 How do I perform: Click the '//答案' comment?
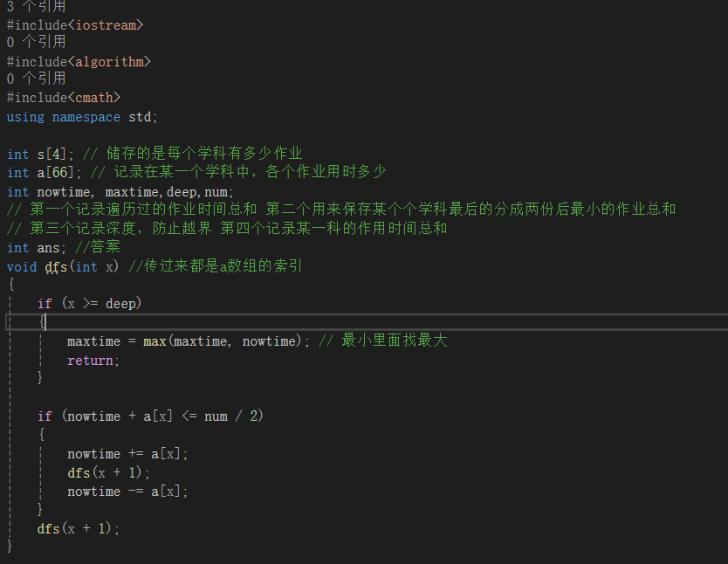coord(98,247)
